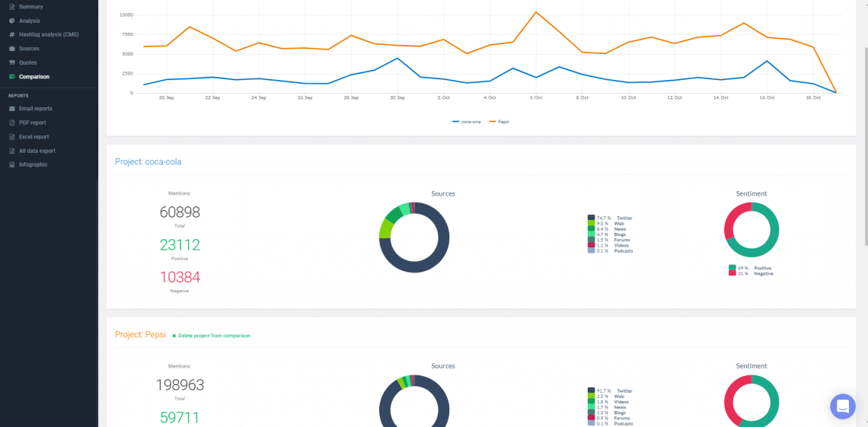Viewport: 868px width, 427px height.
Task: Click Delete project from comparison link
Action: point(211,336)
